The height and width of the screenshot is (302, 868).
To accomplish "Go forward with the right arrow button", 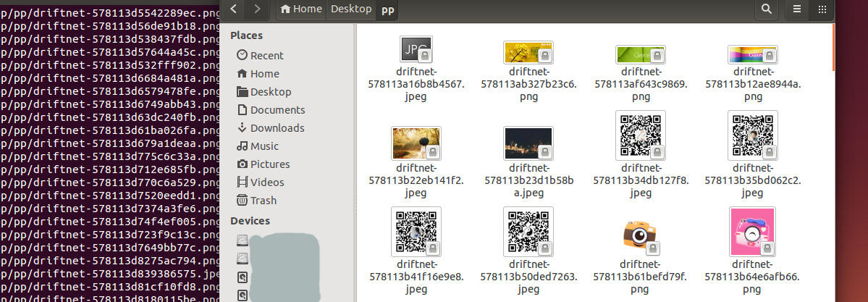I will tap(258, 8).
